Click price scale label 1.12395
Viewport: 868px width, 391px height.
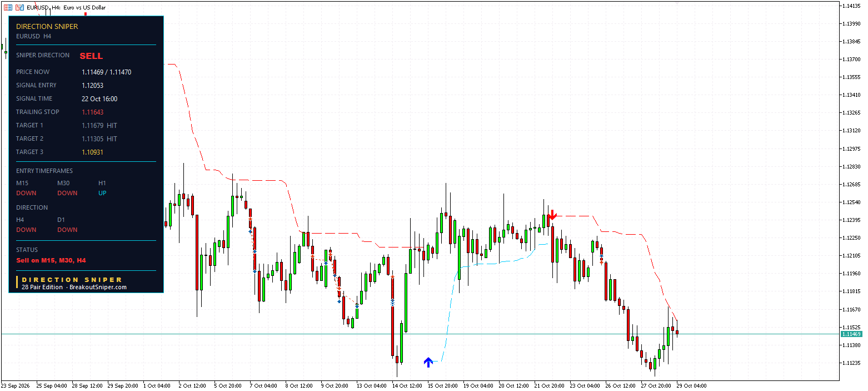tap(851, 220)
